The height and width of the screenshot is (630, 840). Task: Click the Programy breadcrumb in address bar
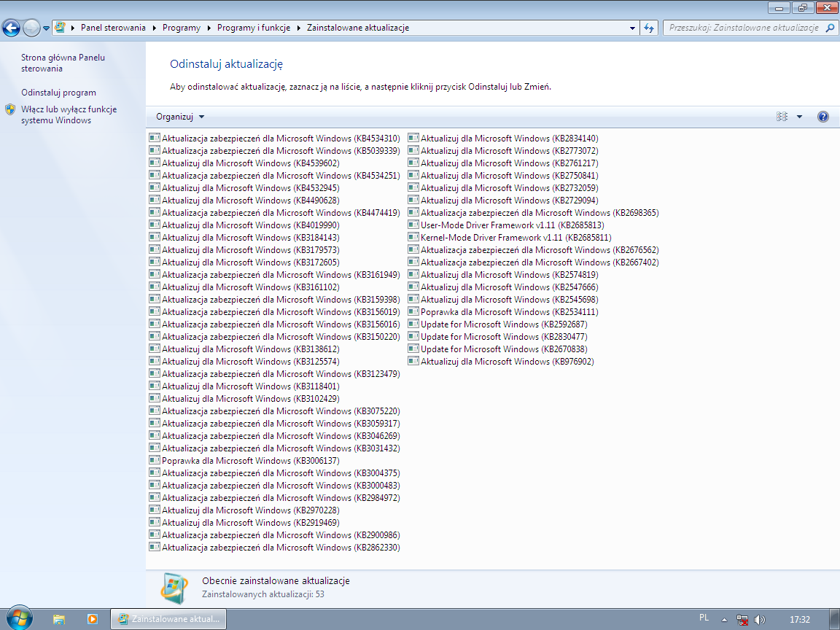[x=181, y=28]
